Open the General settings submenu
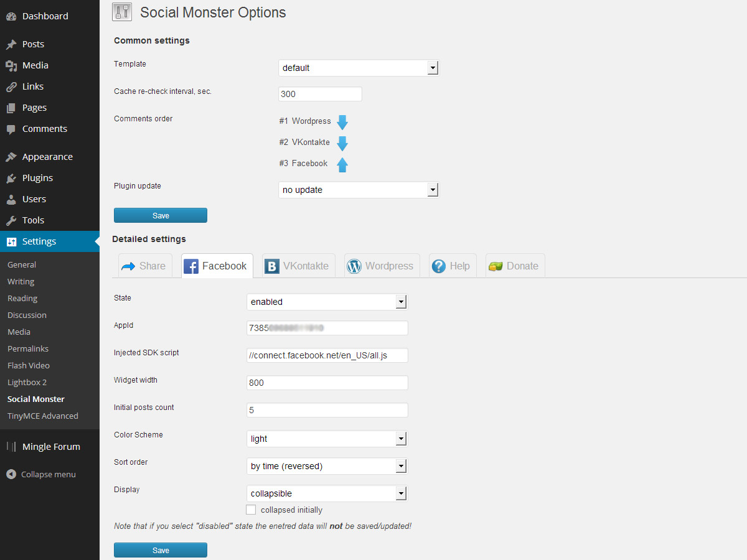Image resolution: width=747 pixels, height=560 pixels. coord(22,265)
